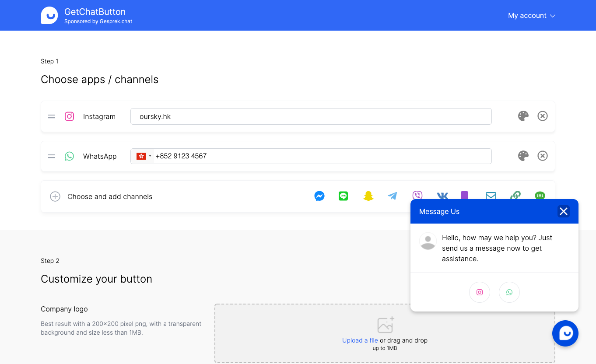Add SMS as a channel

pos(540,196)
